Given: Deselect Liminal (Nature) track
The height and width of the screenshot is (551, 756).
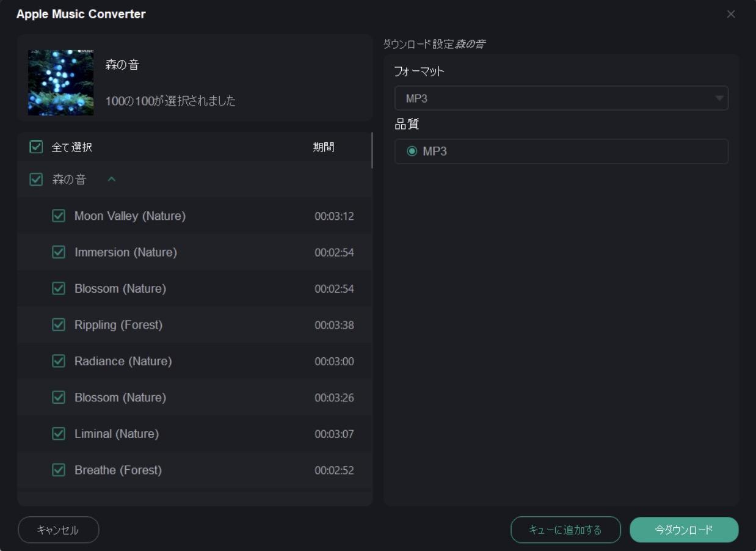Looking at the screenshot, I should 59,434.
